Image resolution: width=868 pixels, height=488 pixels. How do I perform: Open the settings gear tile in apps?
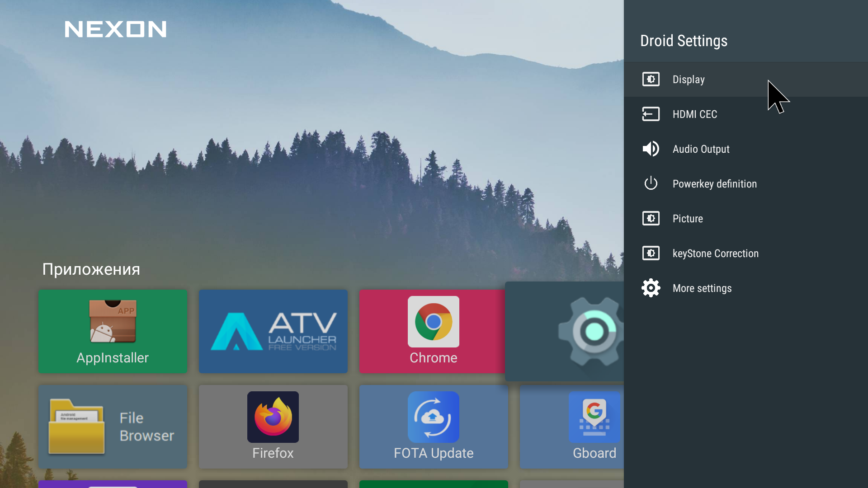point(564,331)
